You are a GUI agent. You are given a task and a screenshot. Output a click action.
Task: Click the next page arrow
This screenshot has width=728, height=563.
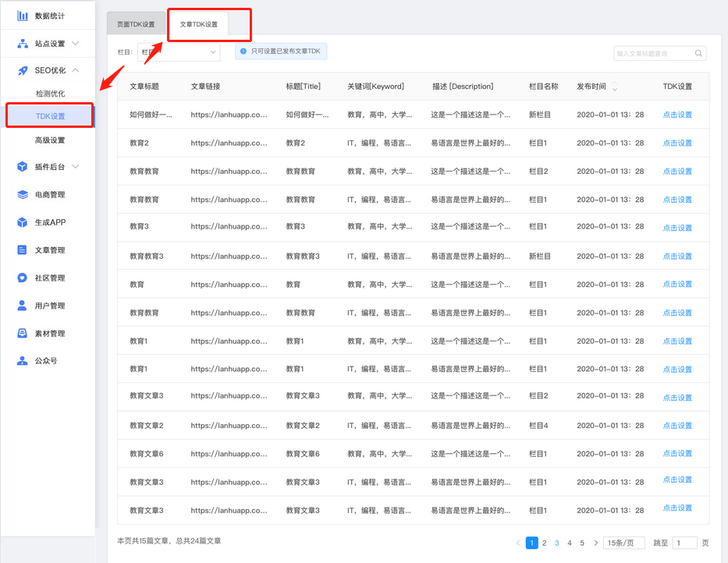point(595,543)
